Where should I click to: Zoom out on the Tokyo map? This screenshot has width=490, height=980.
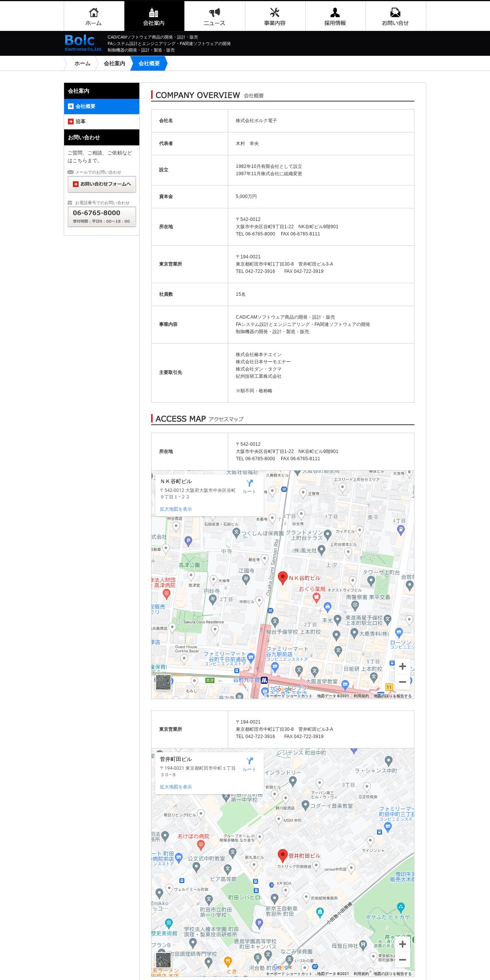click(402, 960)
